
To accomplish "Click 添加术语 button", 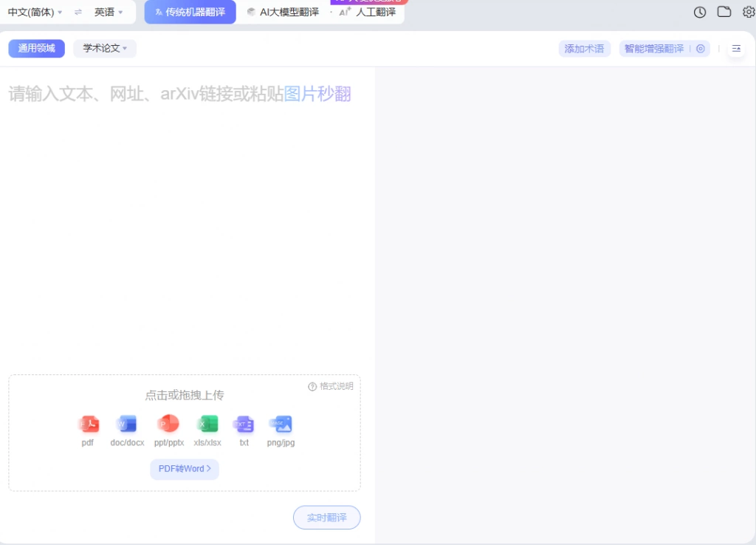I will coord(585,49).
